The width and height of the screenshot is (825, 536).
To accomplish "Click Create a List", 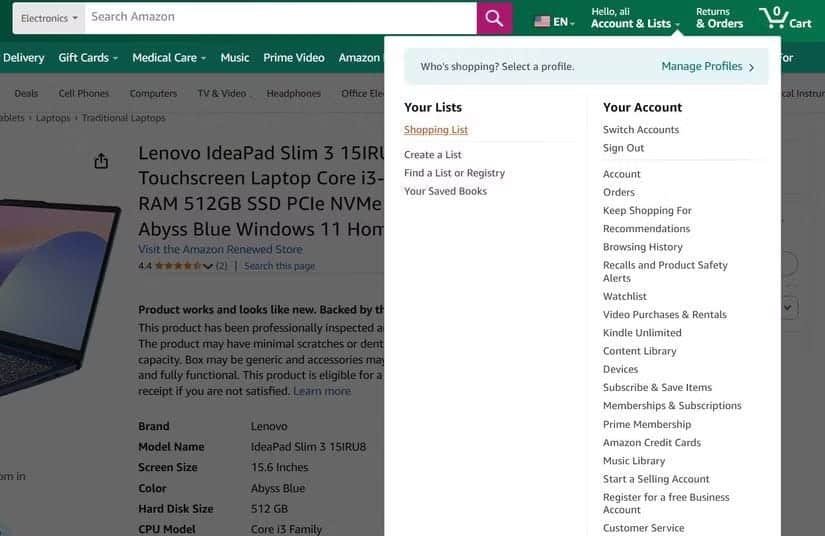I will 432,155.
